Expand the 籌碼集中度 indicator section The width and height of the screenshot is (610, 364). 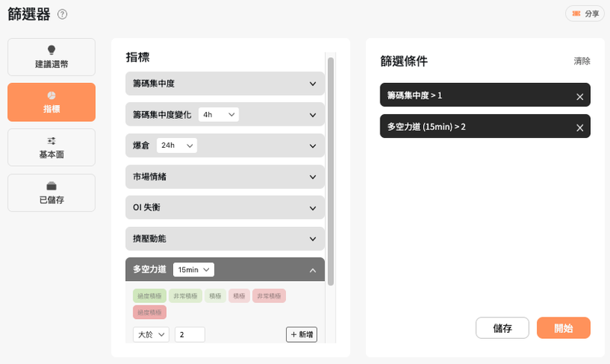(313, 84)
